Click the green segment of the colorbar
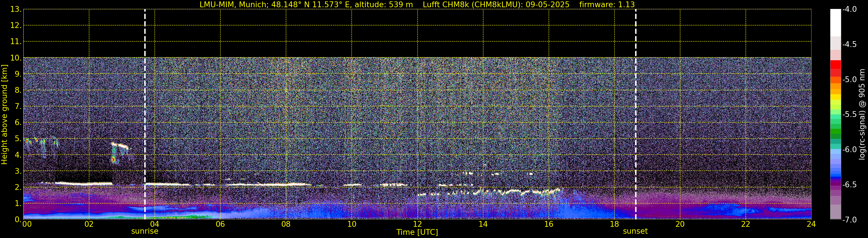This screenshot has height=238, width=868. coord(836,131)
